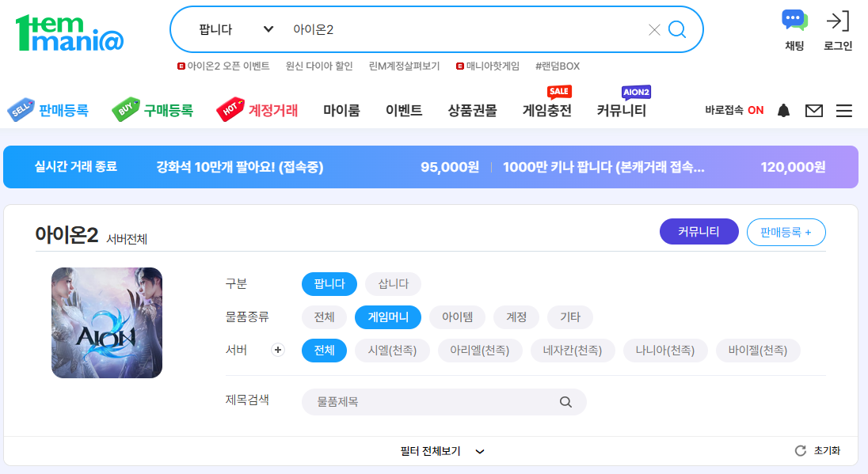This screenshot has height=474, width=868.
Task: Toggle 바로접속 ON switch
Action: pyautogui.click(x=734, y=110)
